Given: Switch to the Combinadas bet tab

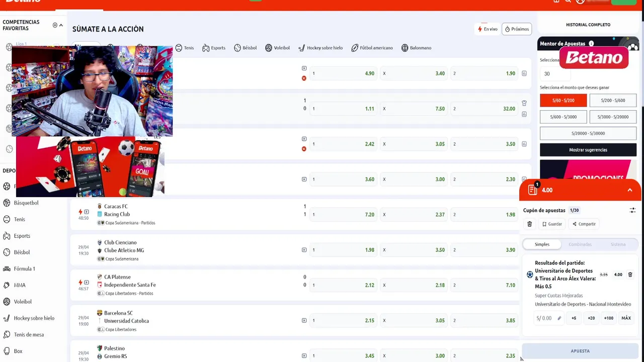Looking at the screenshot, I should 580,244.
